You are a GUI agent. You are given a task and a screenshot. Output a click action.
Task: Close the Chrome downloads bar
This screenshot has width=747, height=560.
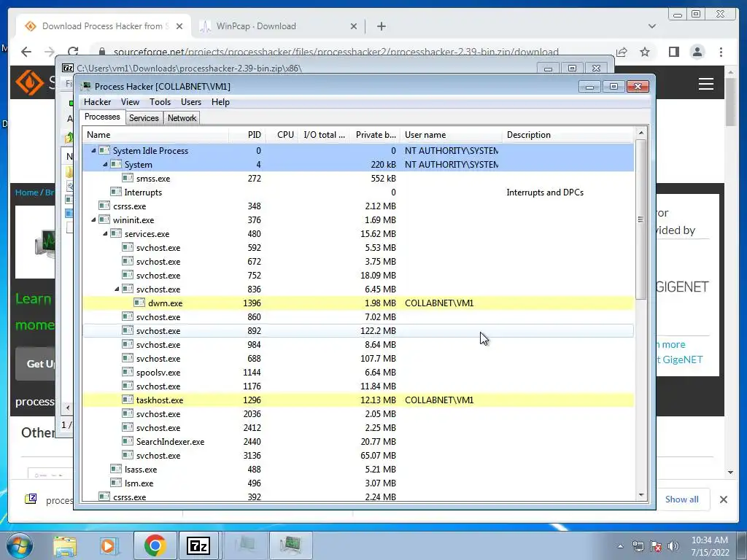tap(723, 499)
